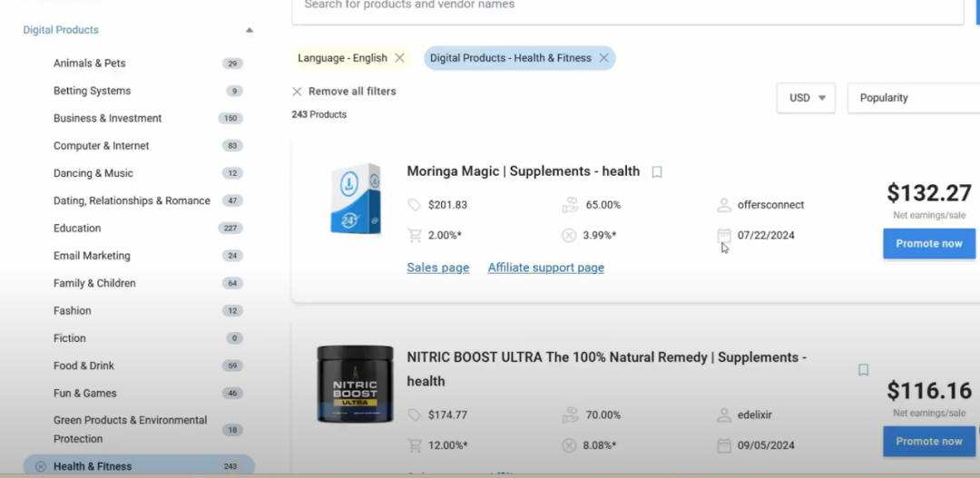The height and width of the screenshot is (478, 980).
Task: Open the Moringa Magic Sales page link
Action: pos(438,268)
